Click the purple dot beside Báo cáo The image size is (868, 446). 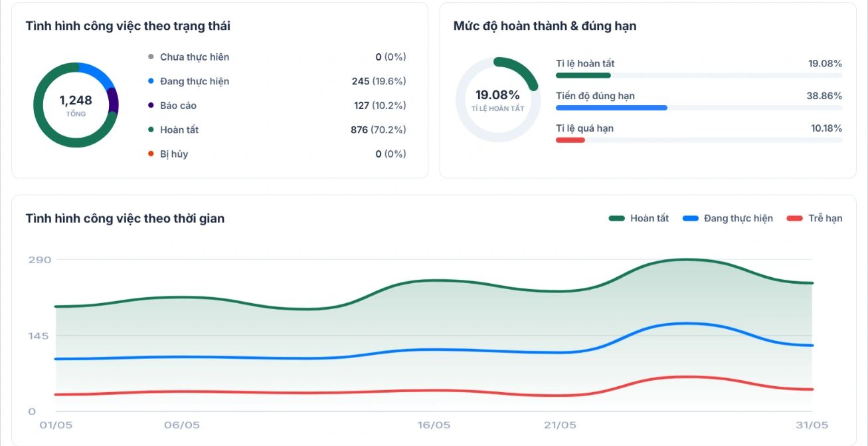(151, 106)
